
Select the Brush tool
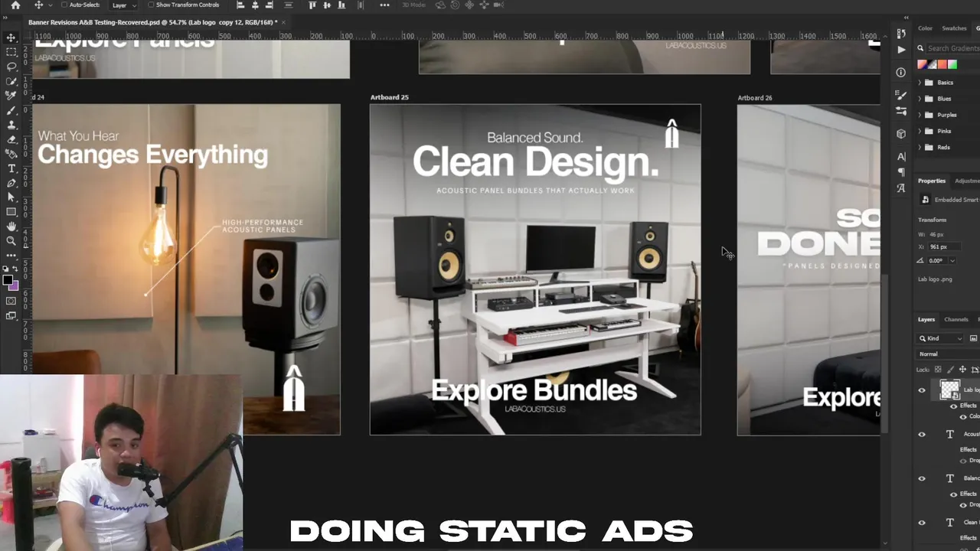pyautogui.click(x=11, y=110)
